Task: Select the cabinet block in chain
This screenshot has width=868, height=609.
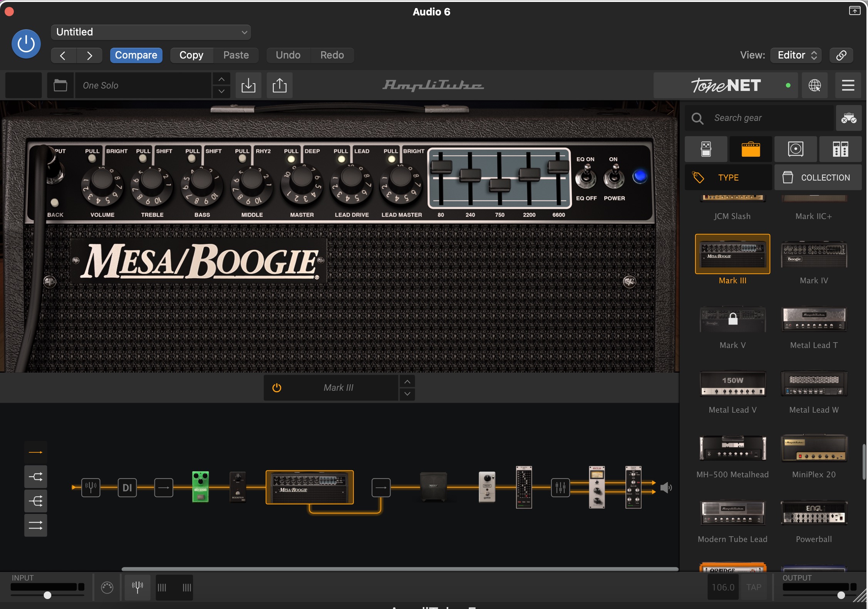Action: click(433, 487)
